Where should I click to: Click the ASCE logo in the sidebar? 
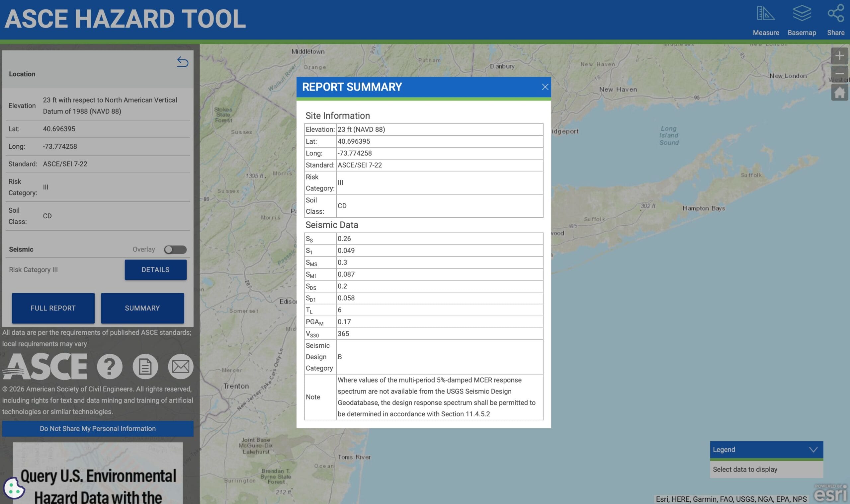tap(45, 366)
